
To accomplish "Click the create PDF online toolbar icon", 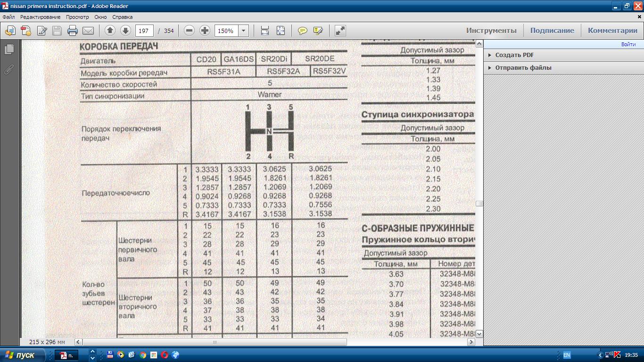I will (26, 31).
